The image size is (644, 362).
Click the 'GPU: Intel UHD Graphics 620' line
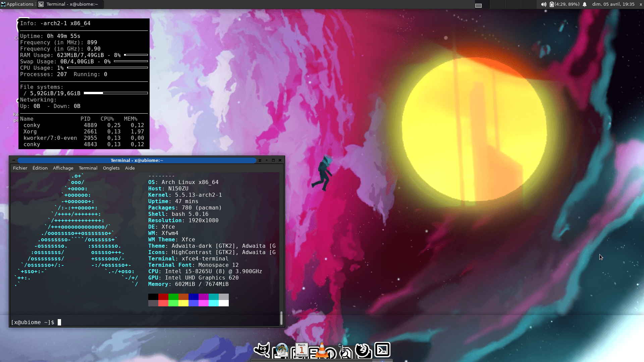click(194, 278)
